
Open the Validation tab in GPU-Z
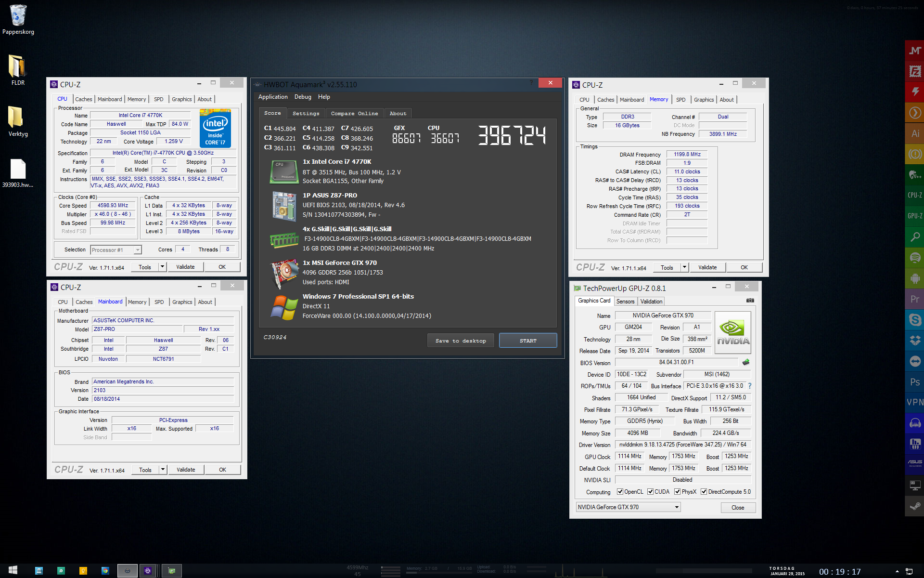click(651, 302)
